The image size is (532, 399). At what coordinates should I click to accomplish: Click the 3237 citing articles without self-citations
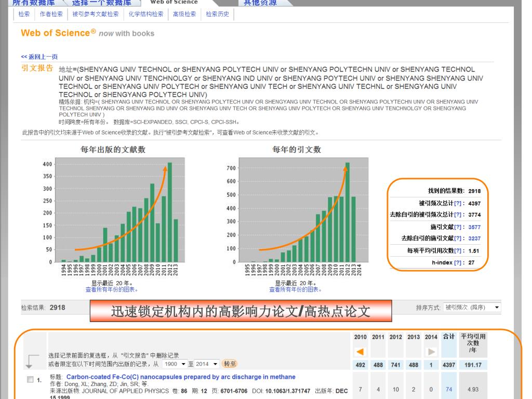pyautogui.click(x=474, y=238)
